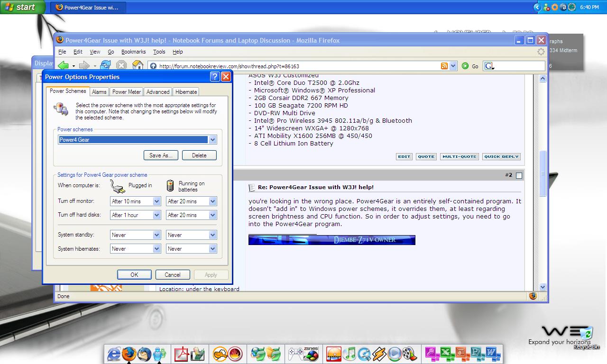Click the QUOTE button on the post
This screenshot has height=364, width=607.
click(x=426, y=157)
